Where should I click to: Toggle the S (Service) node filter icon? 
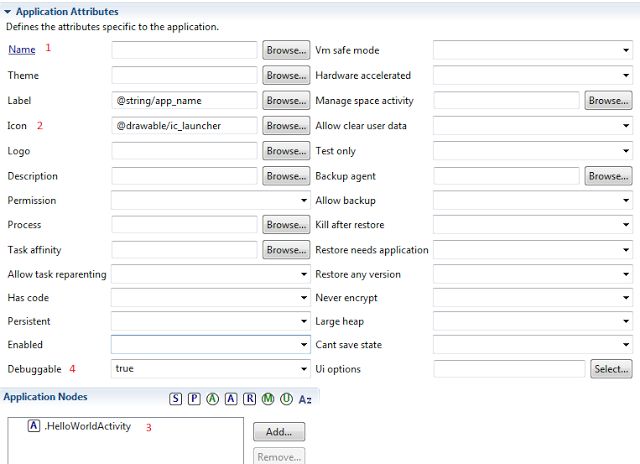176,399
